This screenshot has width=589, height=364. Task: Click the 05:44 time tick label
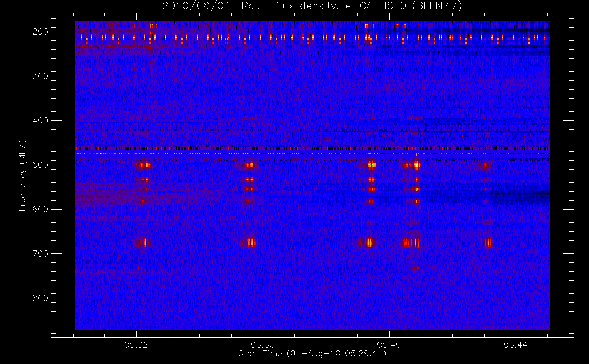point(515,345)
